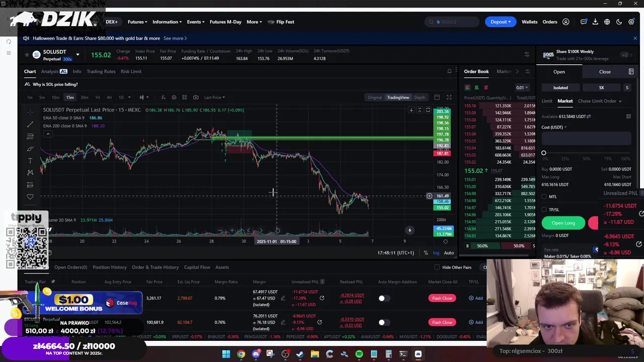Flash Close the 3,261.17 fair price position

tap(442, 298)
